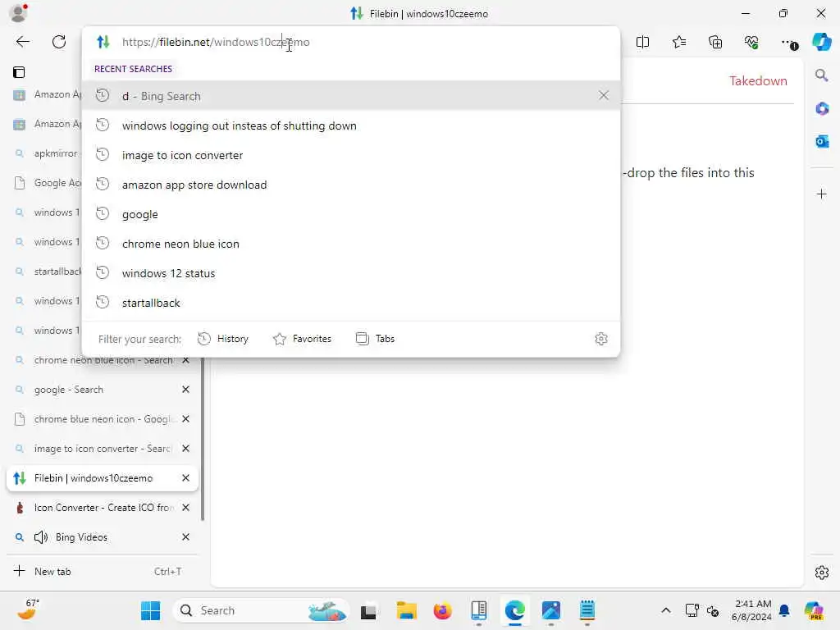Click the vertical tabs scrollbar

pyautogui.click(x=203, y=440)
